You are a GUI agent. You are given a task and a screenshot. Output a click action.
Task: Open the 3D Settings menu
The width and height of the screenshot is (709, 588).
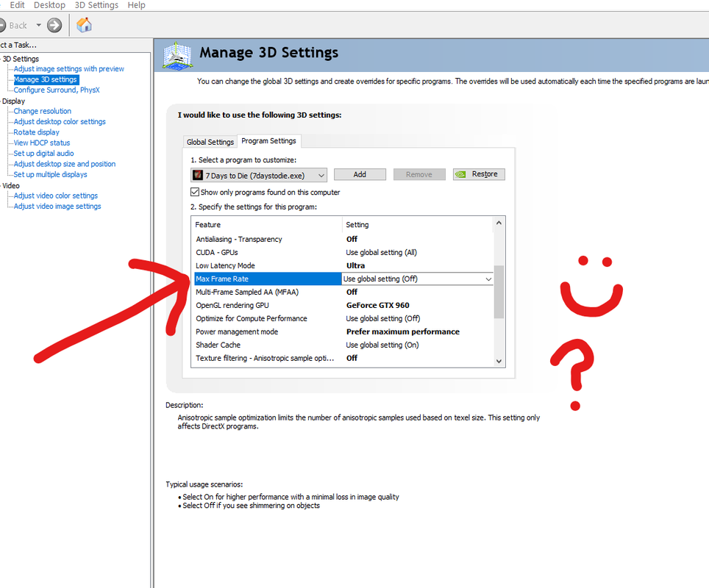point(96,5)
